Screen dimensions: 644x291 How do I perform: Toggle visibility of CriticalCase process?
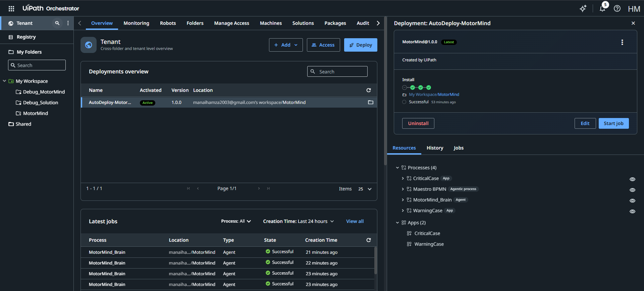coord(632,179)
